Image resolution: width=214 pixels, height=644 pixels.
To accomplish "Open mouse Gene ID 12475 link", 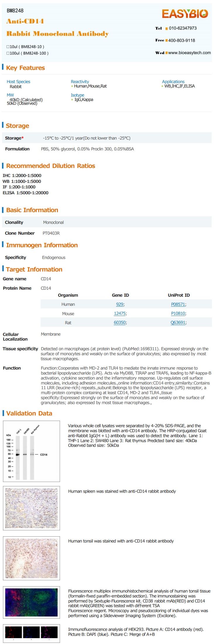I will [x=120, y=313].
